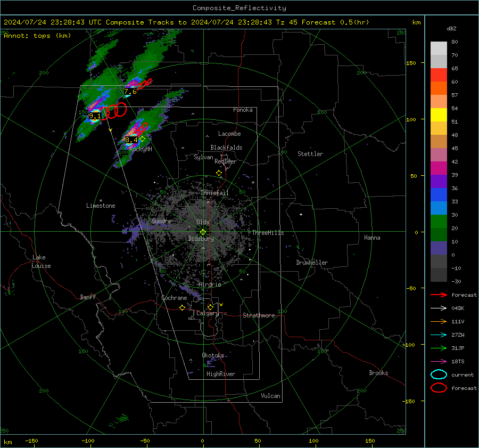This screenshot has width=479, height=448.
Task: Click the Drumheller town label
Action: [x=312, y=263]
